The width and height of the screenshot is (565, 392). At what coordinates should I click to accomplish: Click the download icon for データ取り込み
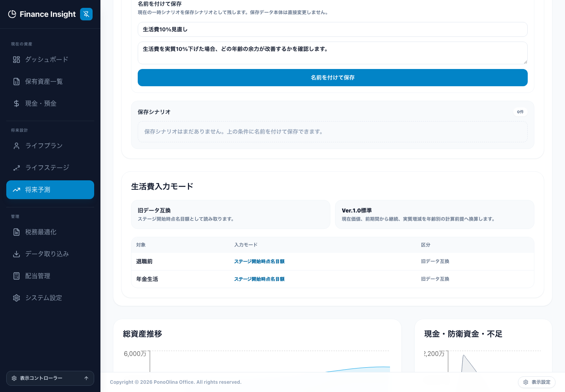pos(16,254)
